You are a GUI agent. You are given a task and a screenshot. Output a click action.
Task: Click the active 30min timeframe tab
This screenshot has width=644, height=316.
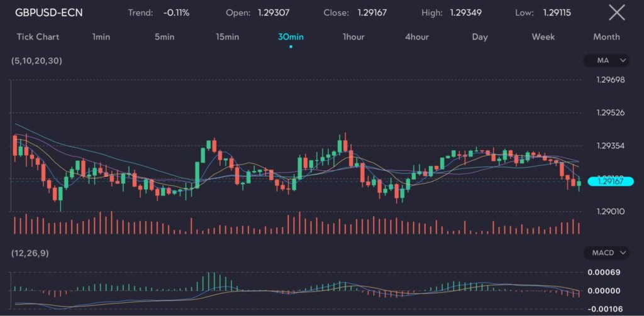point(291,36)
